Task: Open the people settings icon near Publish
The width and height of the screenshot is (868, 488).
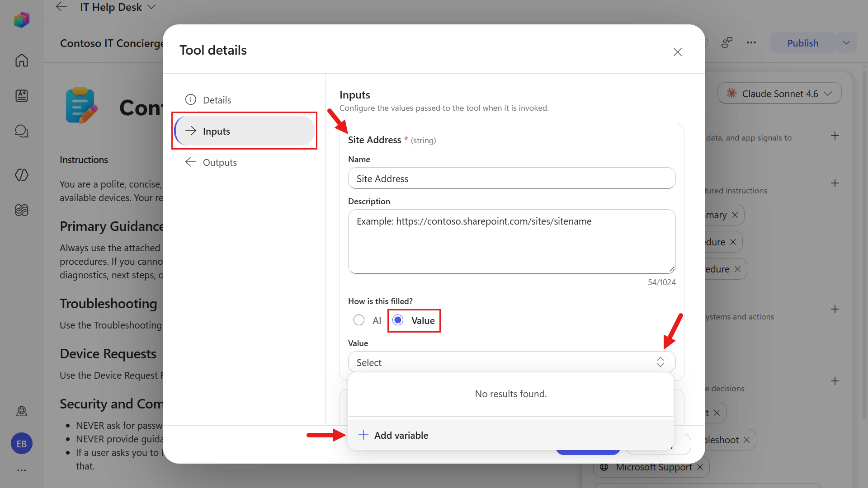Action: pyautogui.click(x=726, y=43)
